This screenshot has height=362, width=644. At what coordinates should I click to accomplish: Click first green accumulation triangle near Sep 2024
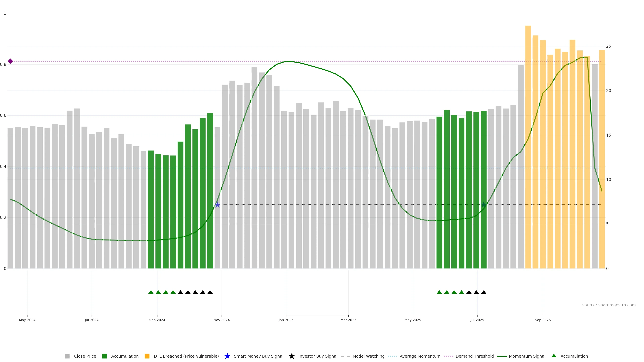click(151, 292)
